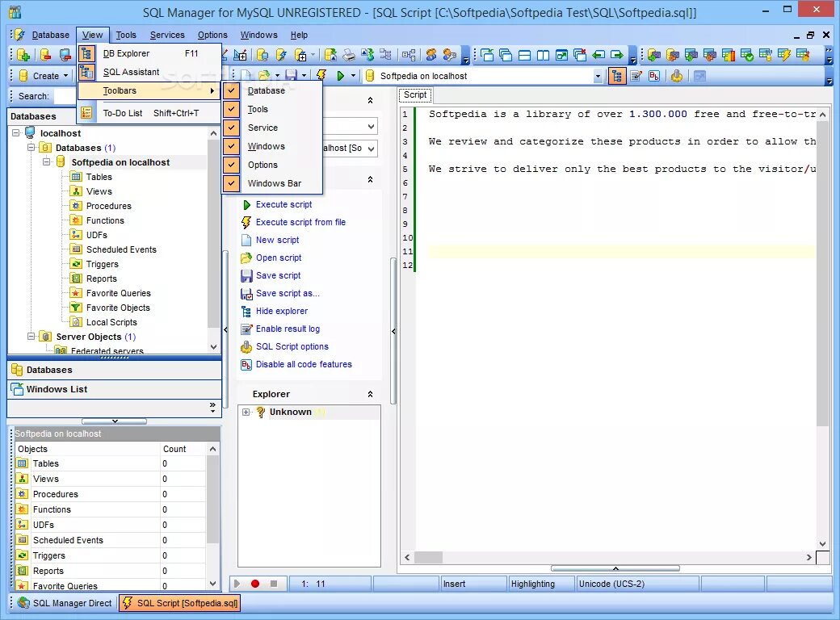Collapse the Softpedia on localhost node

[47, 161]
